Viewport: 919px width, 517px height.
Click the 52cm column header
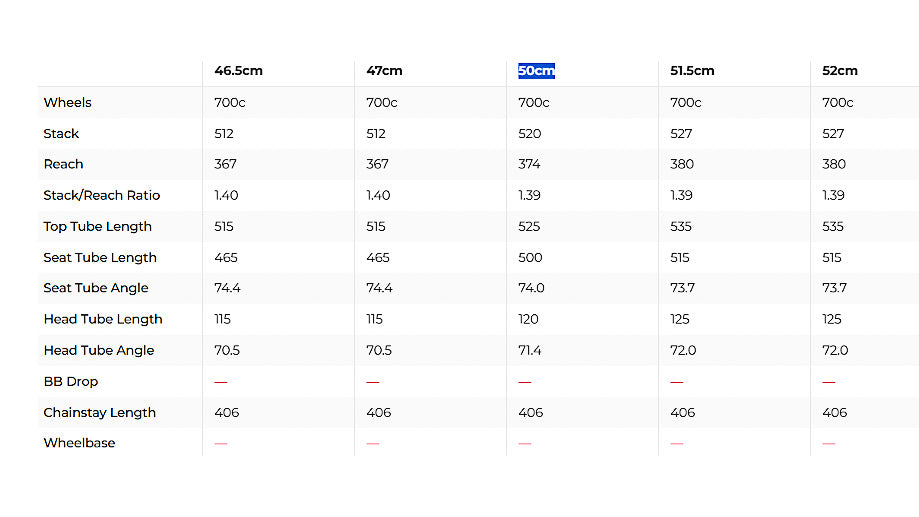840,71
